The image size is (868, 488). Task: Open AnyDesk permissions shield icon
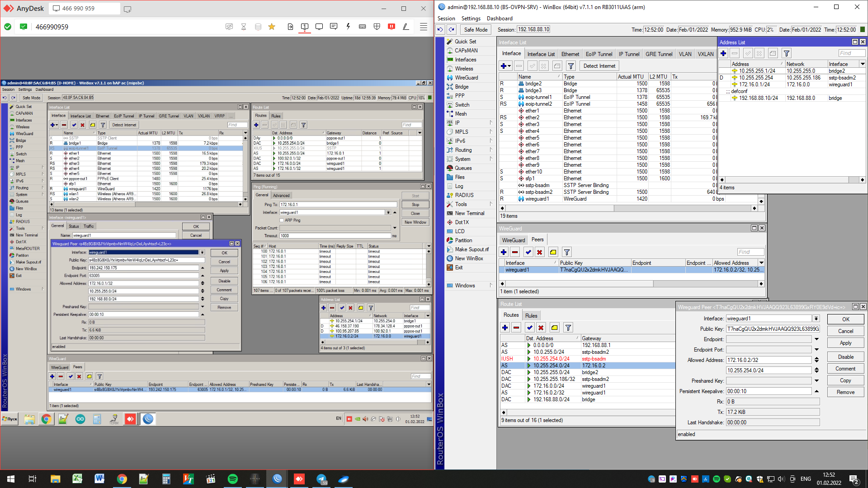[377, 27]
